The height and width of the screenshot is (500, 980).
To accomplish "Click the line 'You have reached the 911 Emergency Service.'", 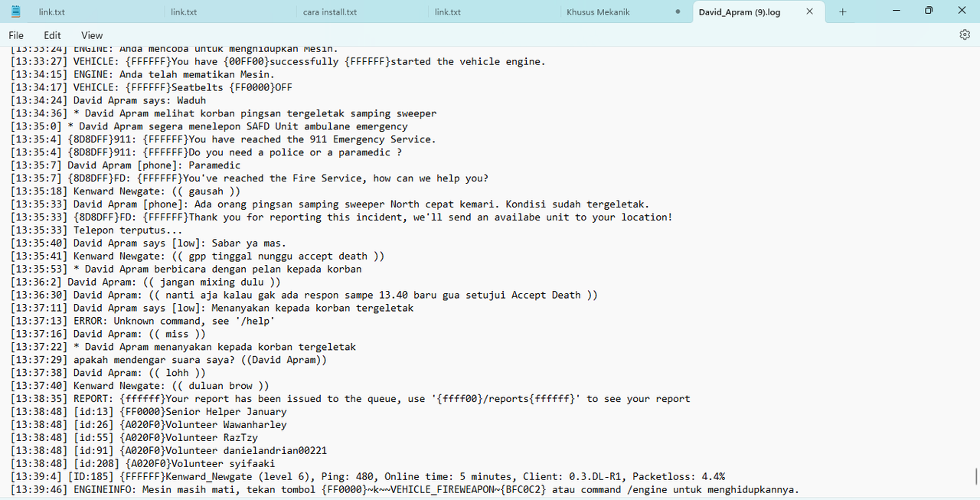I will point(223,139).
